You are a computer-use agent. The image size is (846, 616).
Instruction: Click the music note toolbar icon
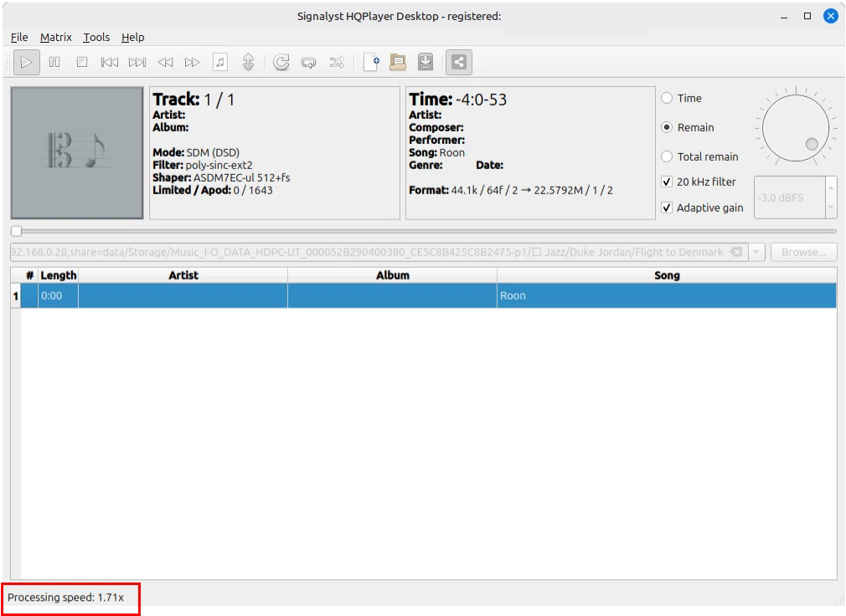point(220,63)
